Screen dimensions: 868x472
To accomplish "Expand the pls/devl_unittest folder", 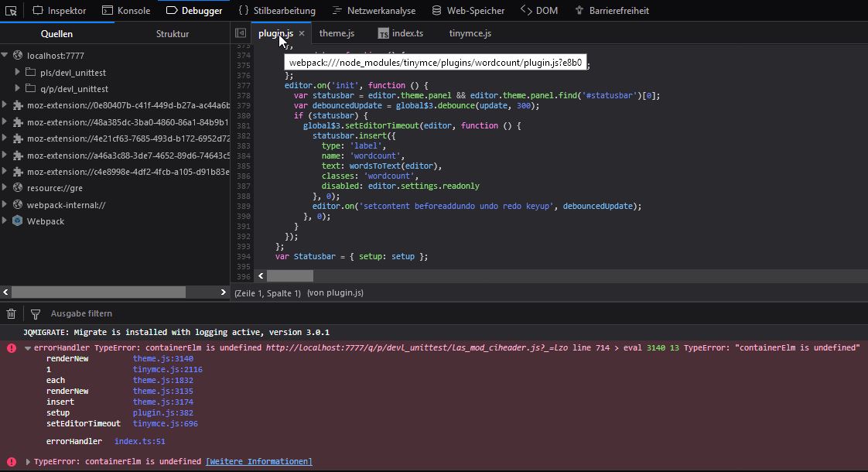I will pos(18,72).
